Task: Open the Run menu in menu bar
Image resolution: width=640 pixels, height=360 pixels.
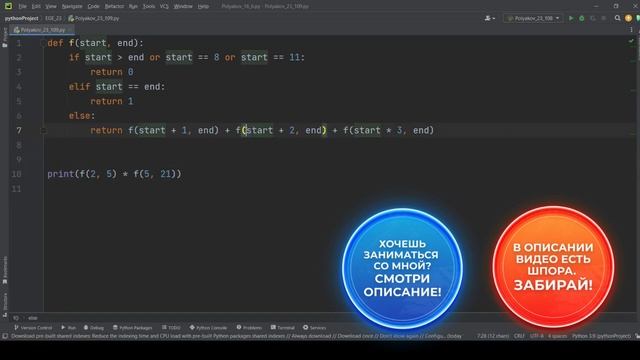Action: pos(133,6)
